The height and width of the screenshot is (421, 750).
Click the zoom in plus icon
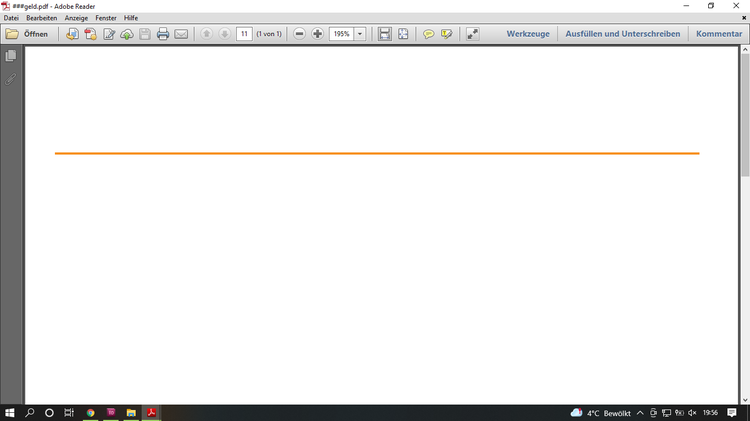coord(318,34)
